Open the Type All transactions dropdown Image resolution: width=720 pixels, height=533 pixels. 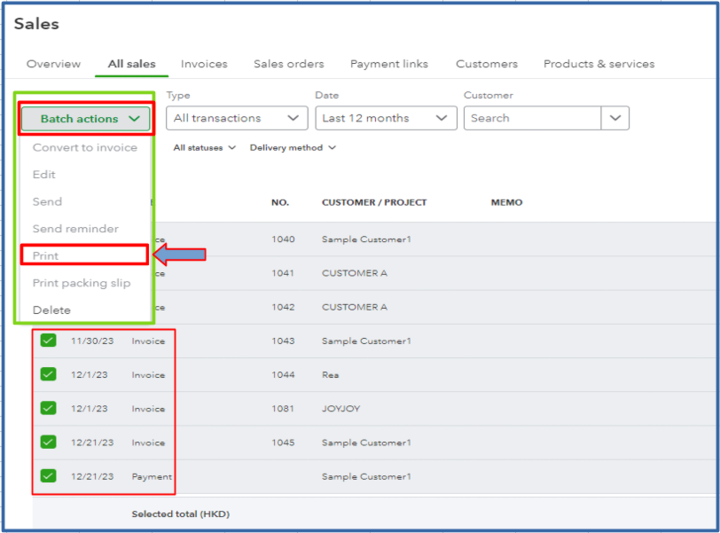tap(237, 118)
